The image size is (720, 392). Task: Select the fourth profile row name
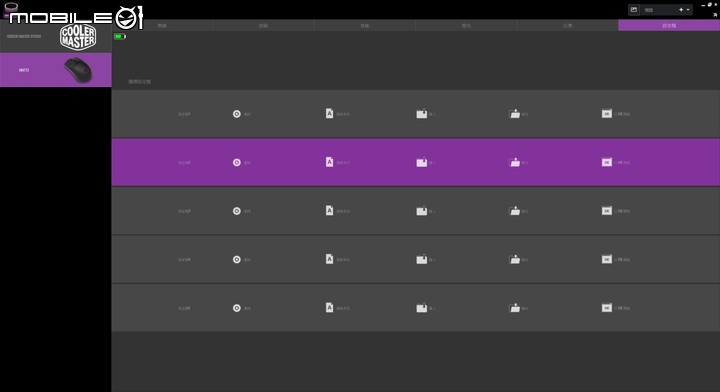[x=184, y=260]
